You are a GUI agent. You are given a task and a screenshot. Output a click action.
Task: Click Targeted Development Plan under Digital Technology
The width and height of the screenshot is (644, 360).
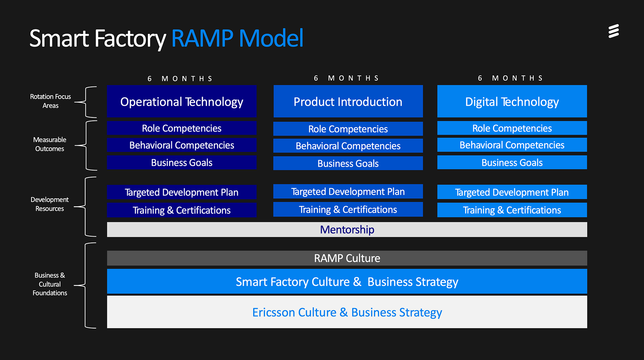point(512,192)
